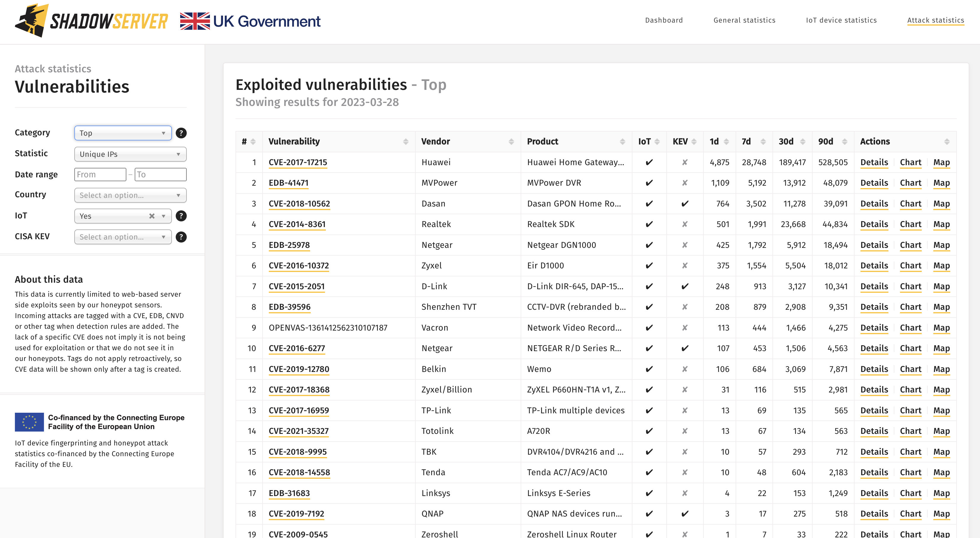Open the Category help question mark
The width and height of the screenshot is (980, 538).
point(181,133)
